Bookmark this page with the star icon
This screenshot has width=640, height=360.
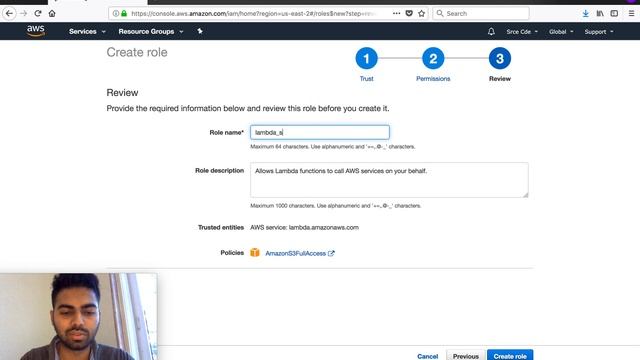point(422,13)
